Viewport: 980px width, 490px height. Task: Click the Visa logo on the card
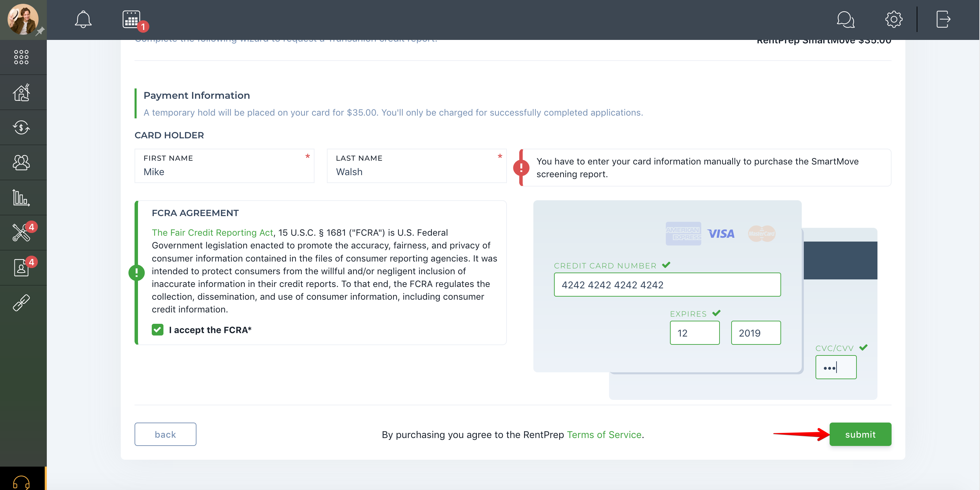point(721,234)
